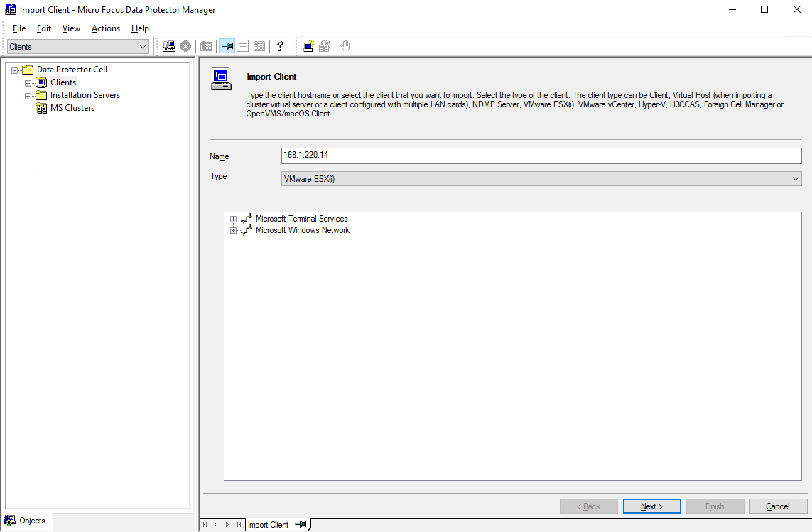Click the add client icon with sparkle
Viewport: 812px width, 532px height.
pos(308,47)
